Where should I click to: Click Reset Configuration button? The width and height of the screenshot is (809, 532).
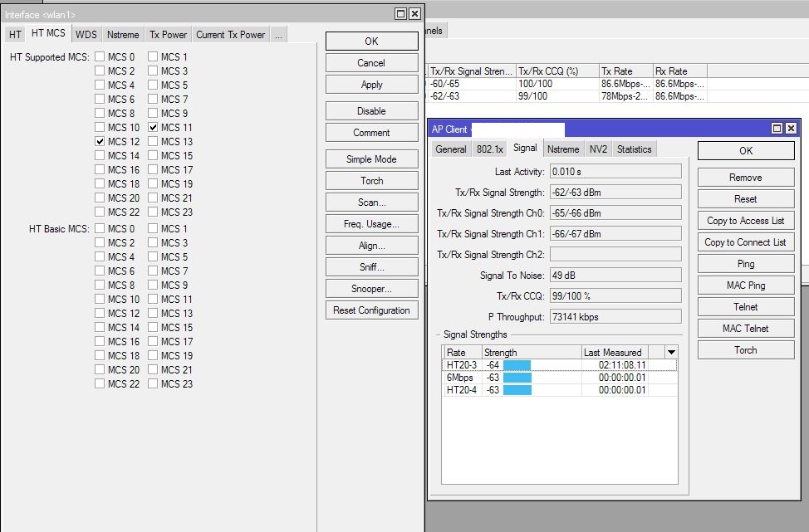point(371,310)
